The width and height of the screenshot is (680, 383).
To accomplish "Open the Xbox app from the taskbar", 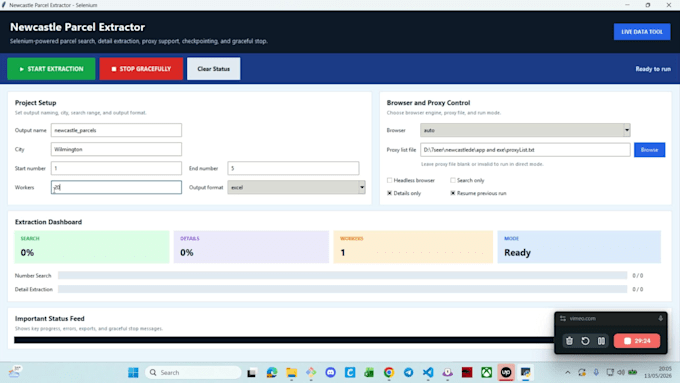I will coord(487,373).
